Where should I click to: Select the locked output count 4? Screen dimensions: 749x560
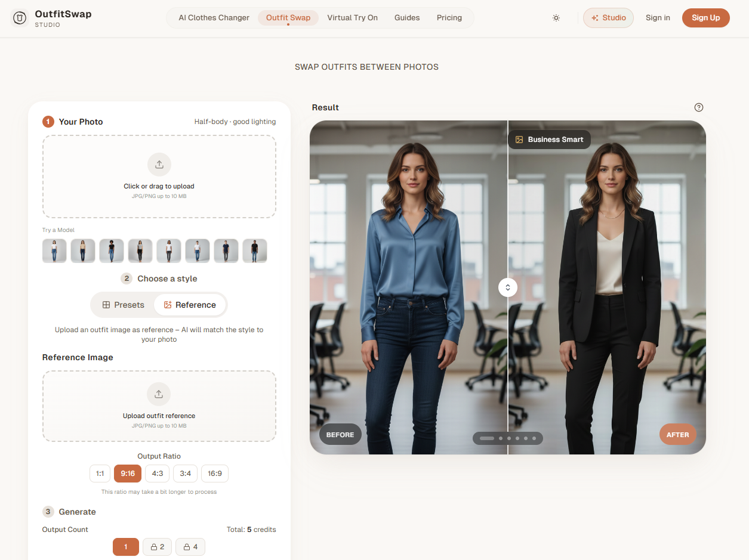point(190,547)
